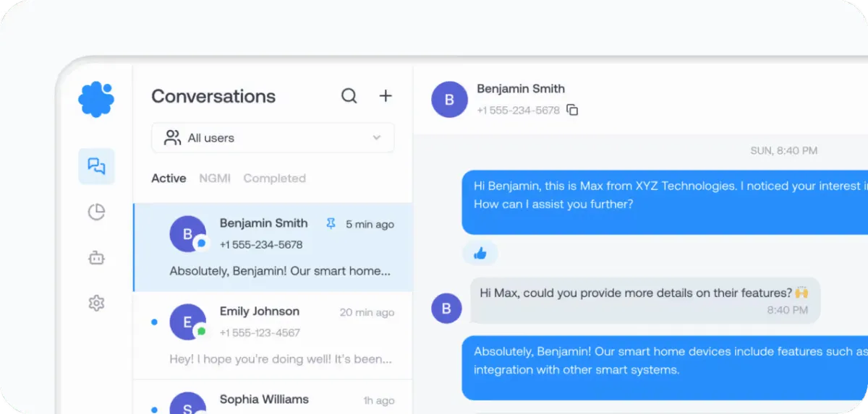Open Emily Johnson conversation
The image size is (868, 414).
click(x=273, y=336)
